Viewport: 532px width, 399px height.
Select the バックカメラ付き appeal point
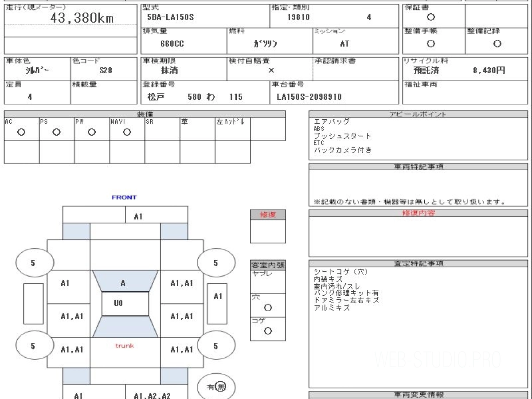(x=343, y=150)
